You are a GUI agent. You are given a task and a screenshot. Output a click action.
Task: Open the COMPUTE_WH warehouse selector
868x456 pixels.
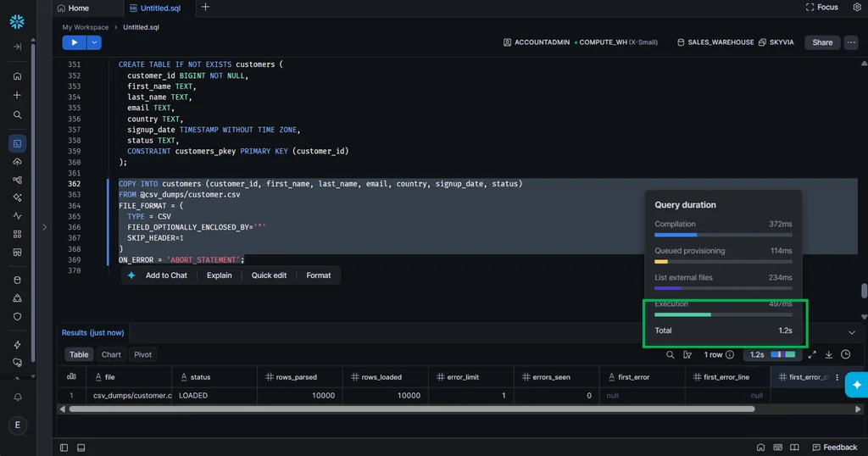[x=616, y=42]
